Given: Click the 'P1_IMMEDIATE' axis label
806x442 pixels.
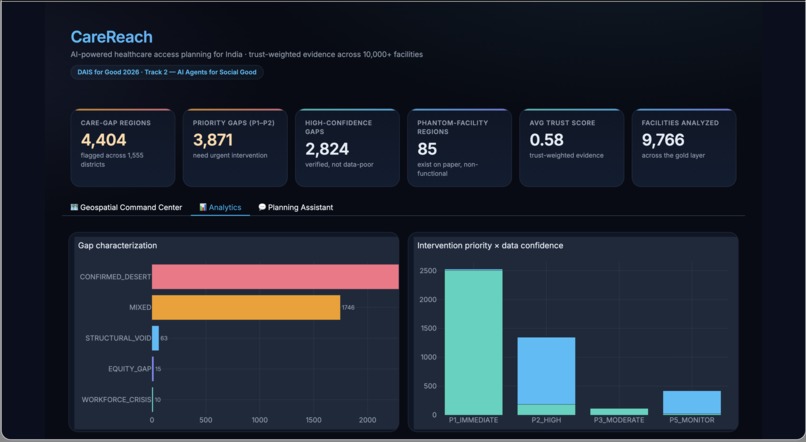Looking at the screenshot, I should pos(473,420).
